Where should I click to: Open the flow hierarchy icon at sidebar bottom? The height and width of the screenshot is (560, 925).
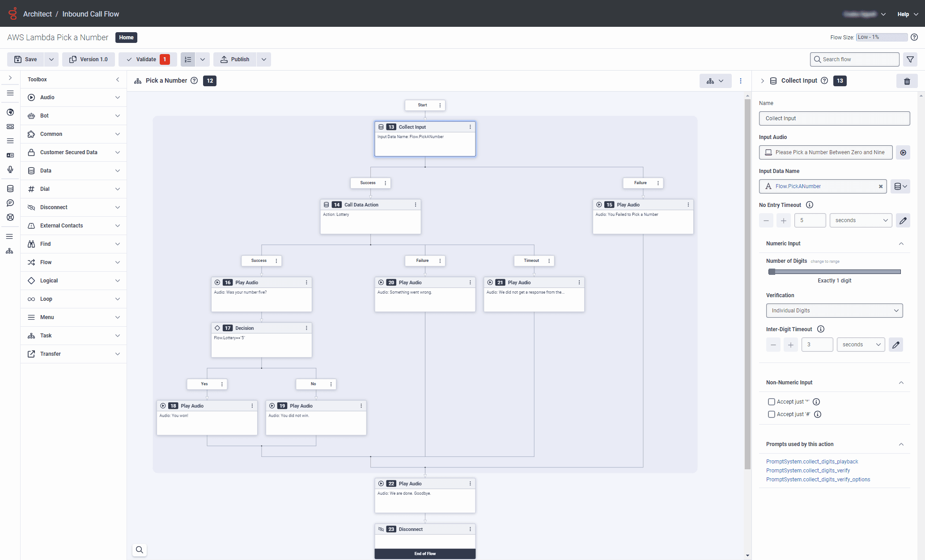[x=10, y=251]
